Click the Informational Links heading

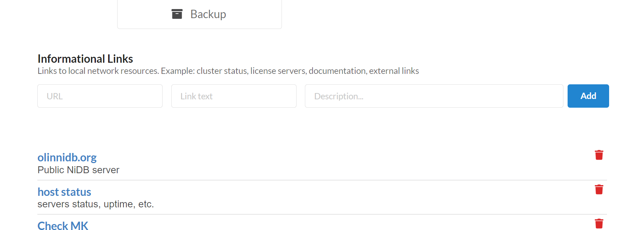(x=85, y=59)
